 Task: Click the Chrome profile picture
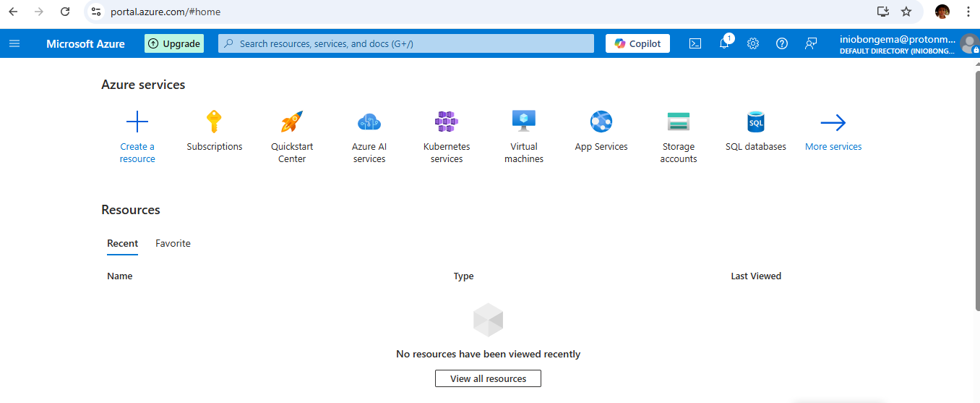click(x=942, y=12)
